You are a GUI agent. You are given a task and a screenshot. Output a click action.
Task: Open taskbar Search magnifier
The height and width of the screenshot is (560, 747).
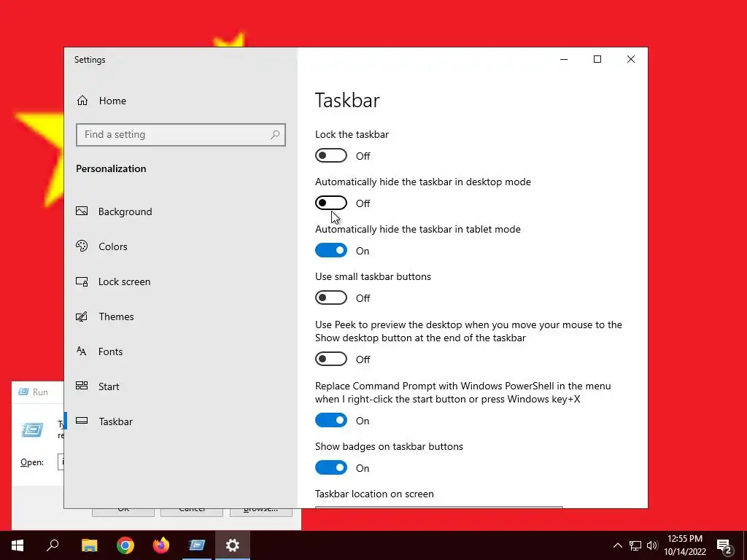click(53, 545)
